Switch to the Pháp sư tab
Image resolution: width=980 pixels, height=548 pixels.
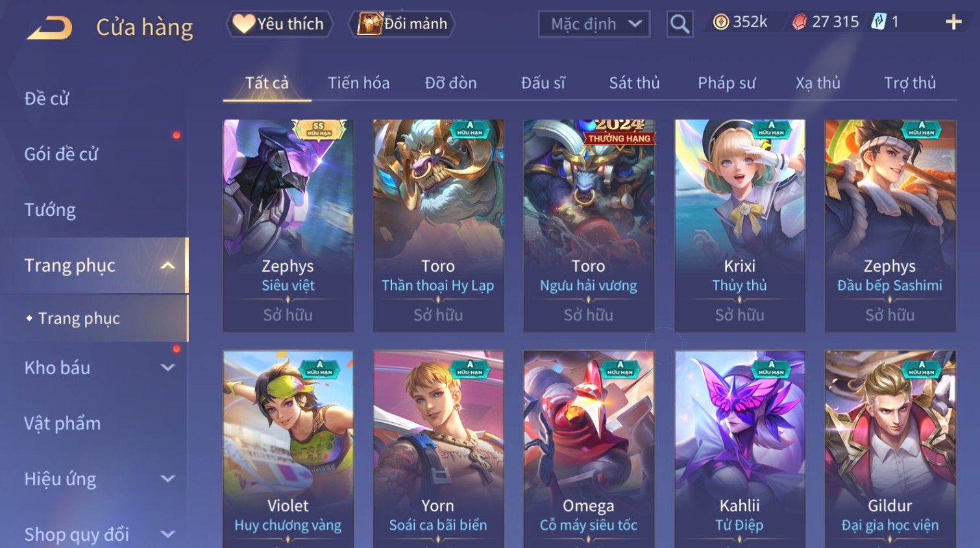coord(727,83)
